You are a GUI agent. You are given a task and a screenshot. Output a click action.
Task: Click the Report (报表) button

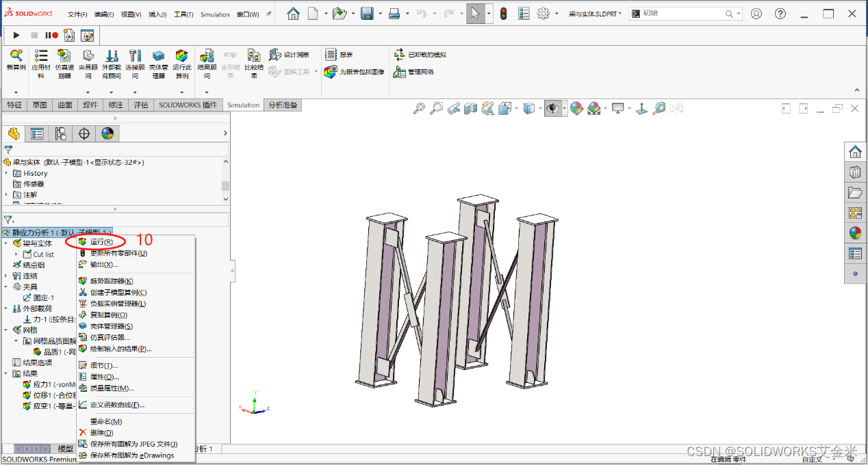pos(340,55)
